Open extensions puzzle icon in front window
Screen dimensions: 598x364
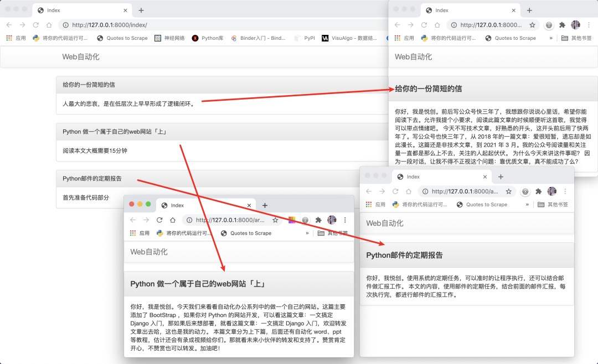[318, 220]
